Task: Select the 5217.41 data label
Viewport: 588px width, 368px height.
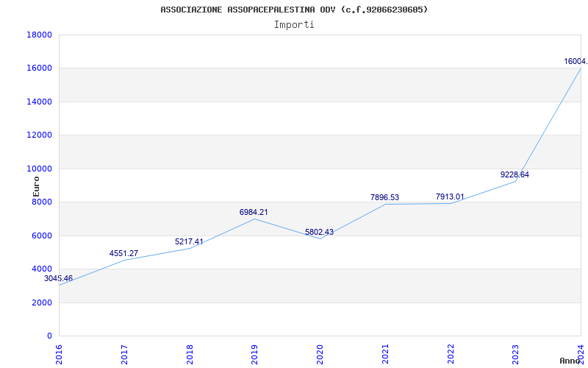Action: pos(189,242)
